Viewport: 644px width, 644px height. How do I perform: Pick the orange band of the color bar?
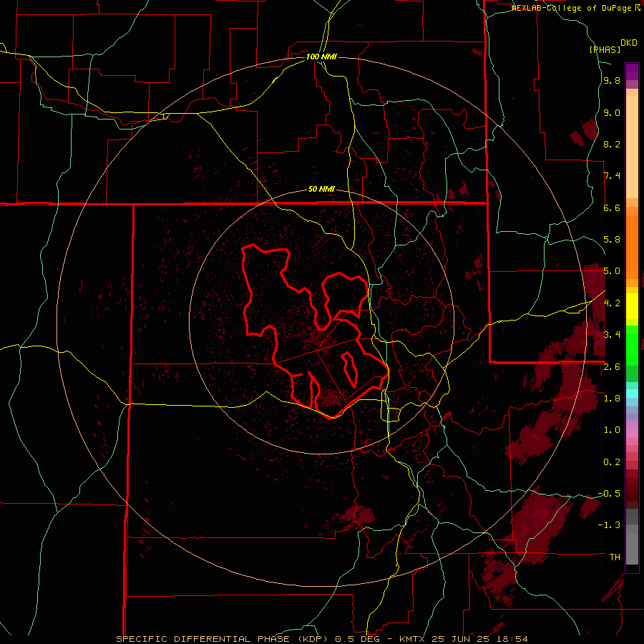(632, 247)
